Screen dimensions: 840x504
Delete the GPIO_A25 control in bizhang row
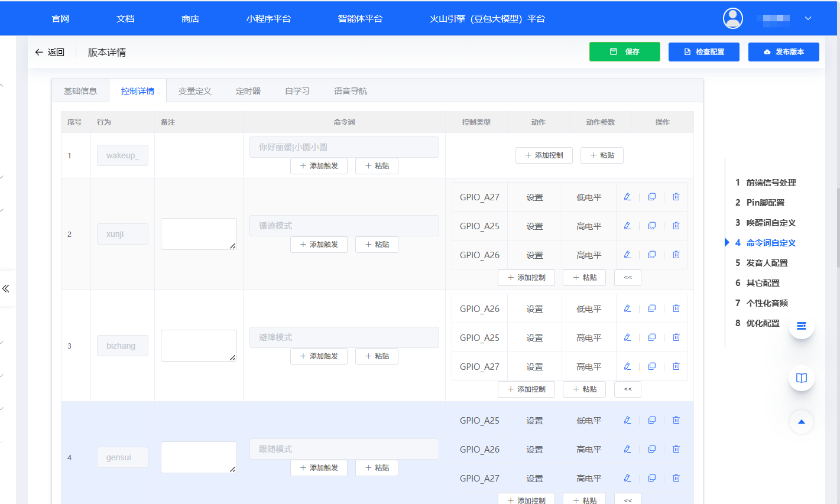coord(676,337)
